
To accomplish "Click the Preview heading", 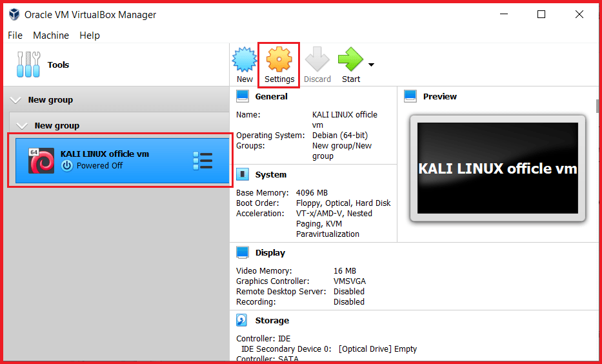I will (440, 96).
